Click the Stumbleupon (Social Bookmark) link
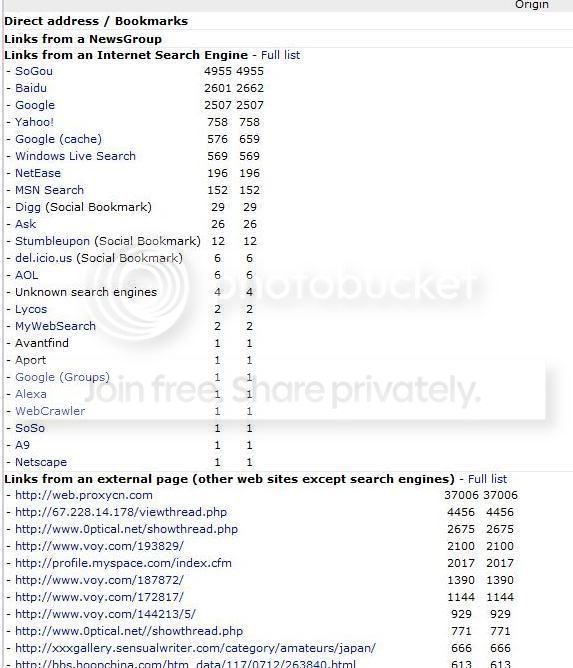This screenshot has width=573, height=668. tap(108, 241)
